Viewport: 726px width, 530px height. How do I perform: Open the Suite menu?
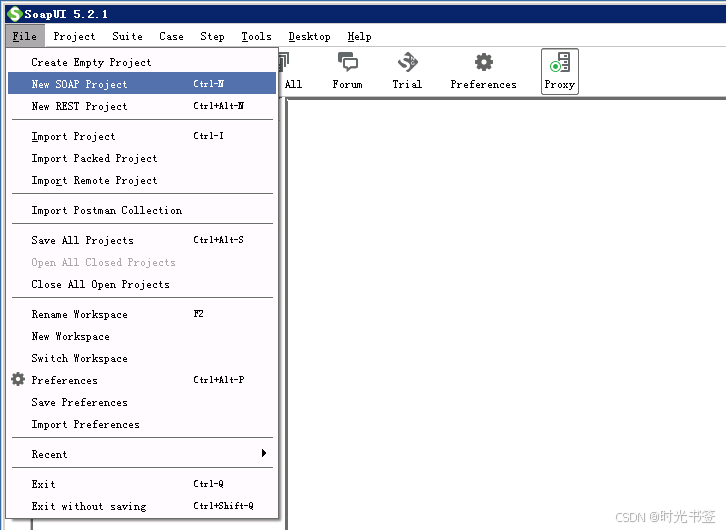coord(127,36)
